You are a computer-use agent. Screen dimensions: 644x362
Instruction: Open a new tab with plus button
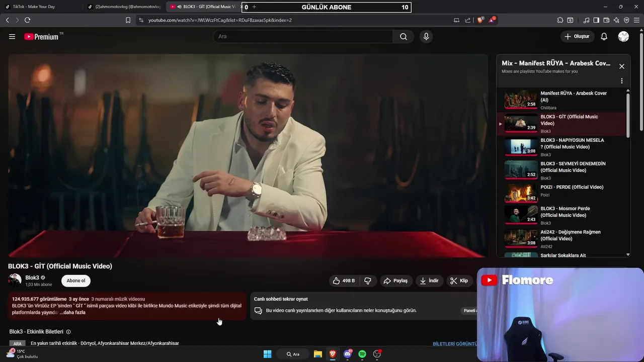tap(254, 7)
